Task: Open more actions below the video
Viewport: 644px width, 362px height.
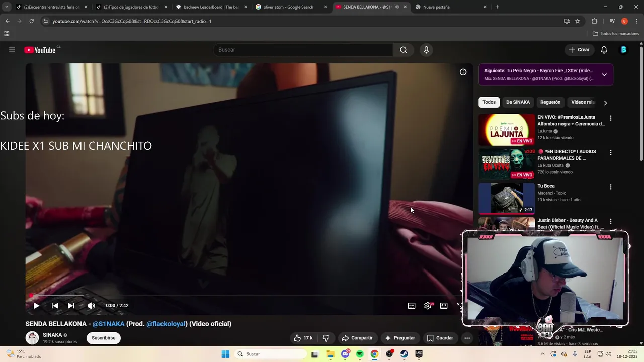Action: pos(467,338)
